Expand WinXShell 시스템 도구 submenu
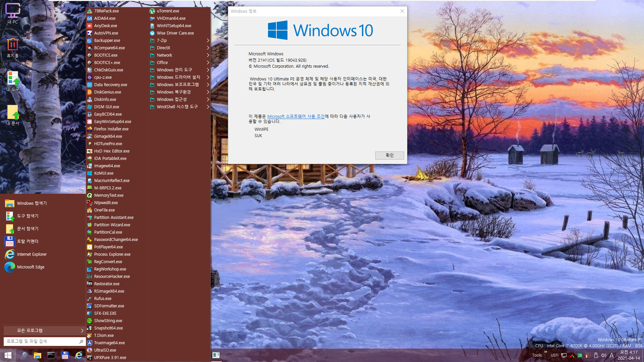 180,107
